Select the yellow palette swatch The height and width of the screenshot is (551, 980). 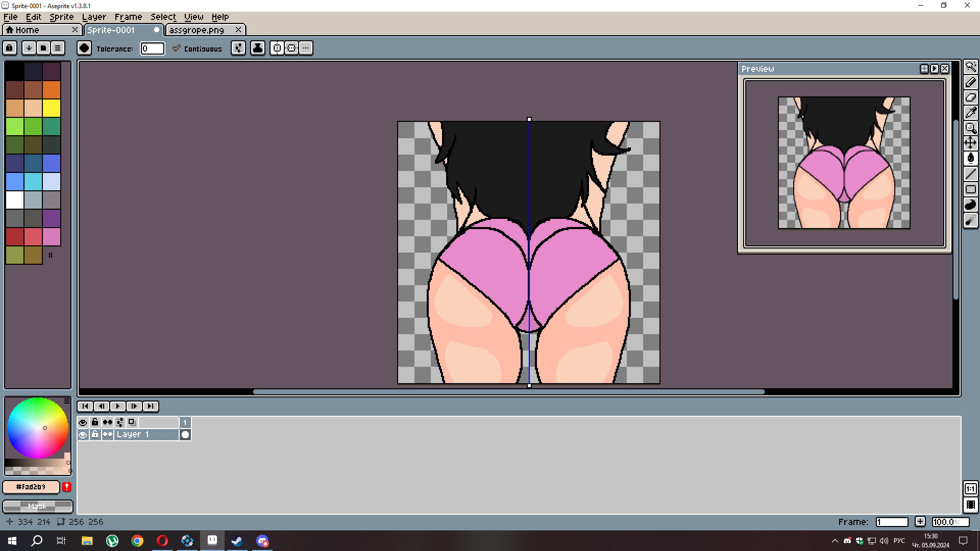click(x=52, y=108)
